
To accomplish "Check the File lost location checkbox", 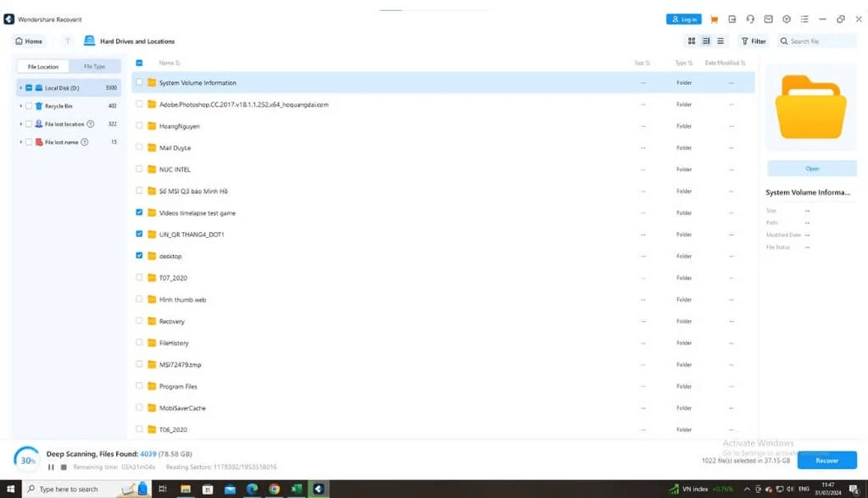I will click(x=29, y=124).
